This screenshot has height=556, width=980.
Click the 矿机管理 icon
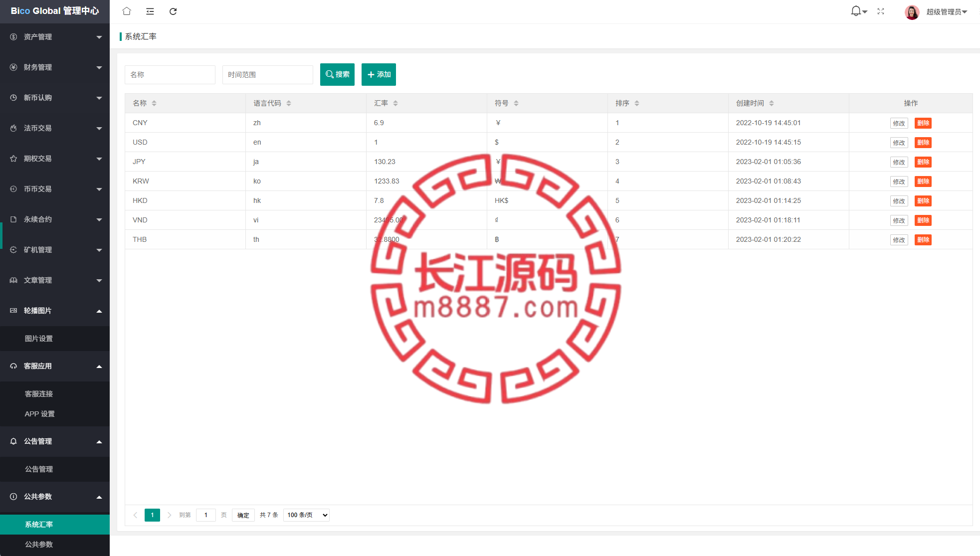click(x=13, y=250)
